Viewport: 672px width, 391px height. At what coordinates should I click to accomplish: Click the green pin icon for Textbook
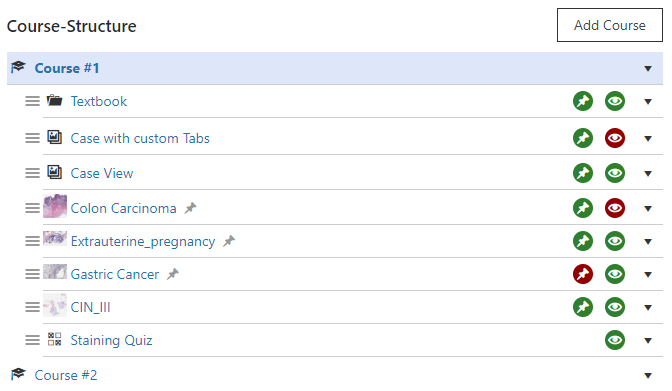[x=583, y=102]
